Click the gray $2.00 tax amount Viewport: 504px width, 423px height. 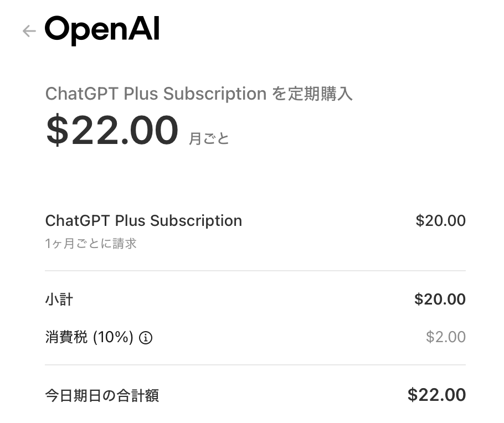click(445, 337)
